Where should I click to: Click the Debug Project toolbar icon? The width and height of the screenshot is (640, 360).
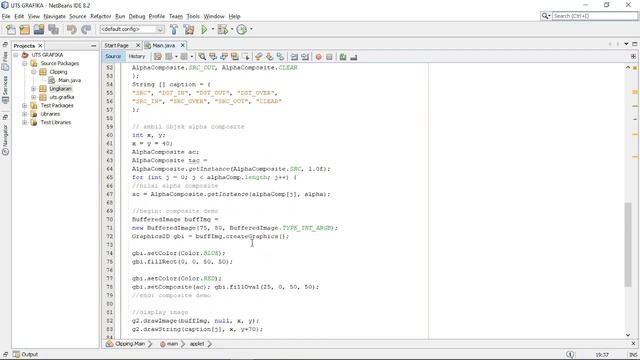tap(223, 29)
